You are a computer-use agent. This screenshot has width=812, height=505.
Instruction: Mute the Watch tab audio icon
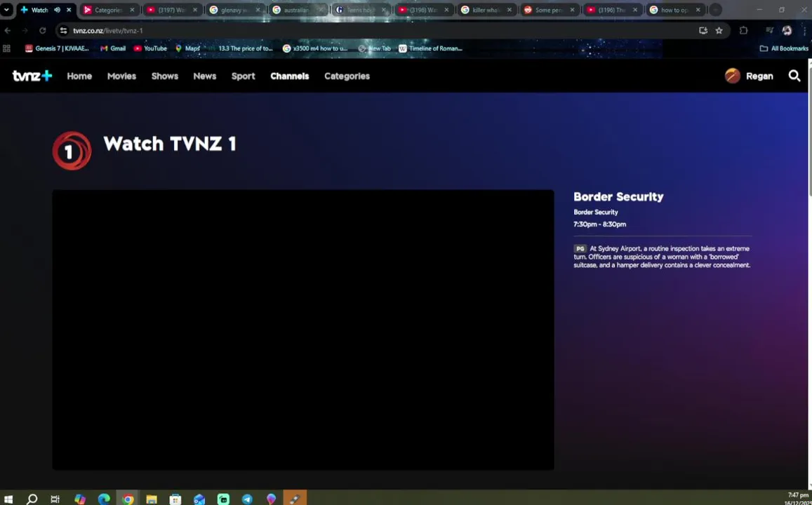click(x=57, y=10)
